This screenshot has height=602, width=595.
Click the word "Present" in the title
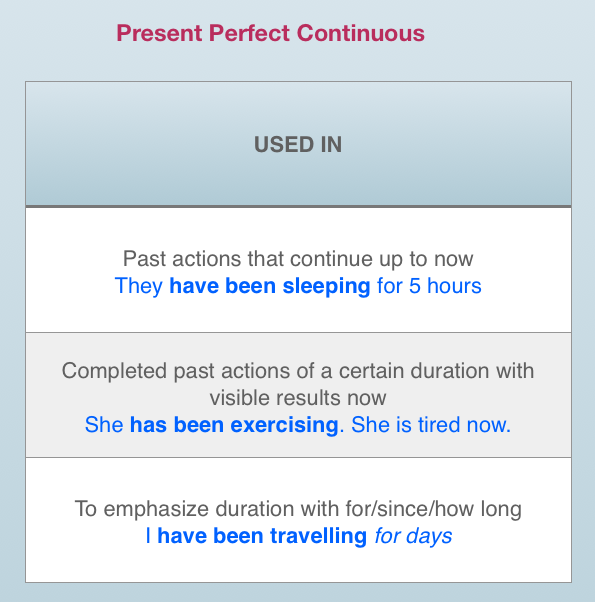pos(159,33)
